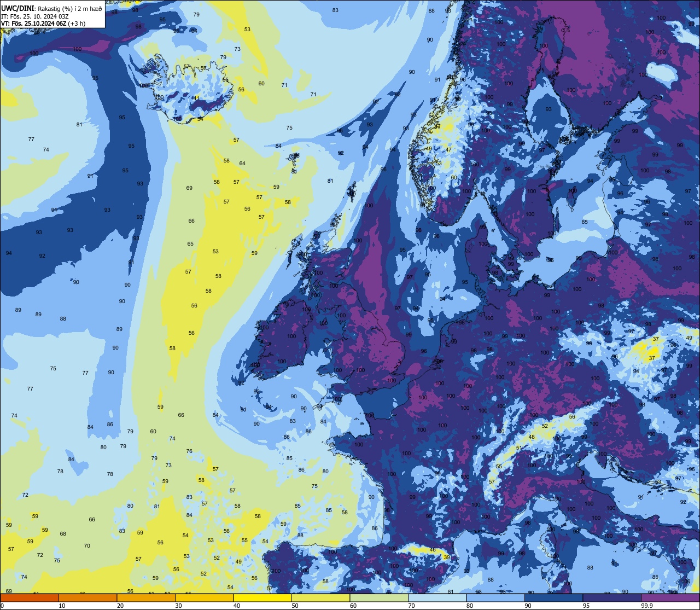
Task: Click the '47' humidity value in Norway
Action: pos(448,150)
